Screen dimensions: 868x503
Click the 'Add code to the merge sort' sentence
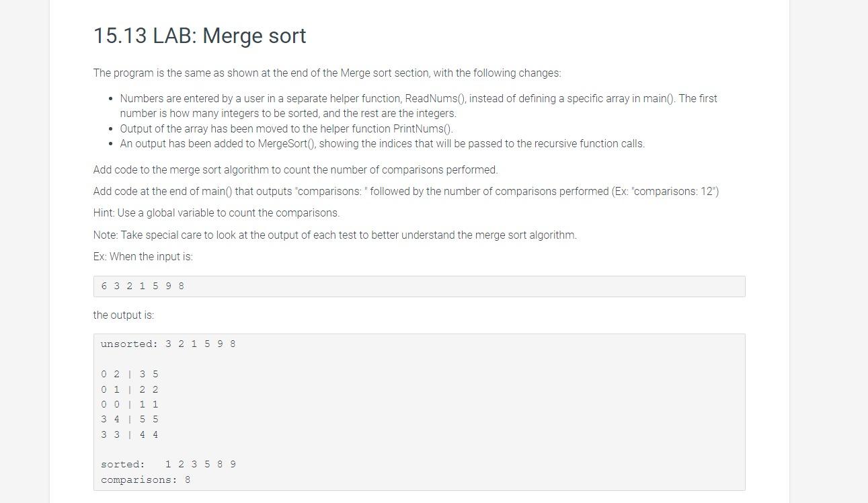(296, 170)
